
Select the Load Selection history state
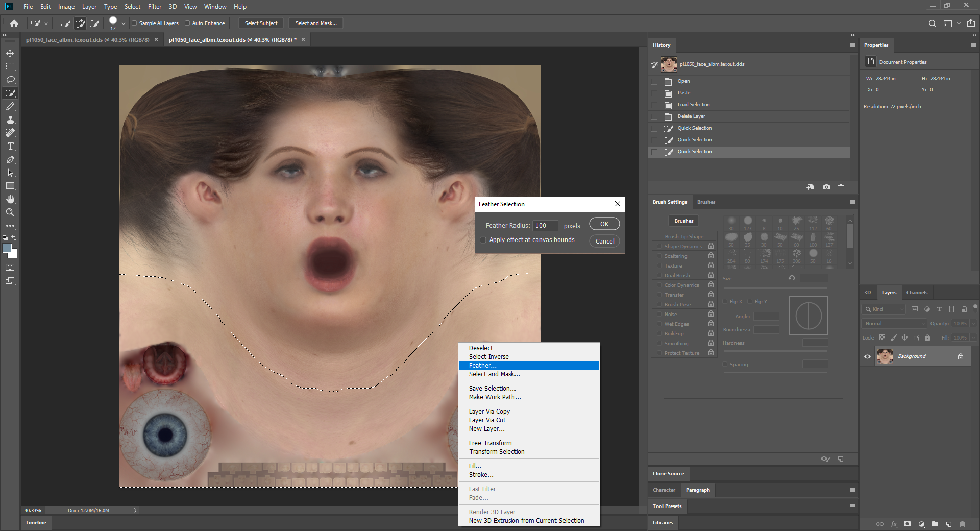749,105
